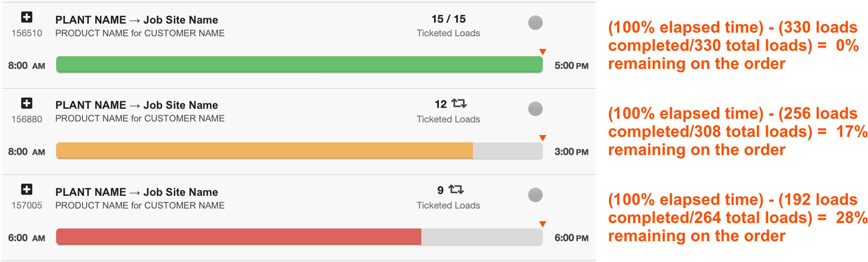Click the orange progress bar fill
This screenshot has height=262, width=868.
(x=265, y=150)
